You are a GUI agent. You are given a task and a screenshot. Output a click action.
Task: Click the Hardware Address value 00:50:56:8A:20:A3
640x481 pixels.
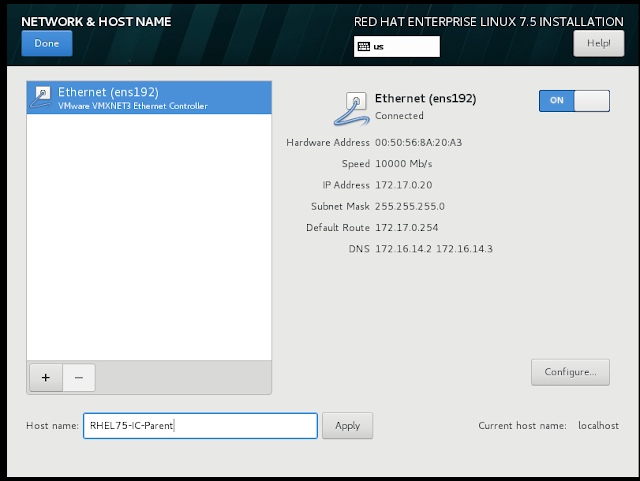418,143
